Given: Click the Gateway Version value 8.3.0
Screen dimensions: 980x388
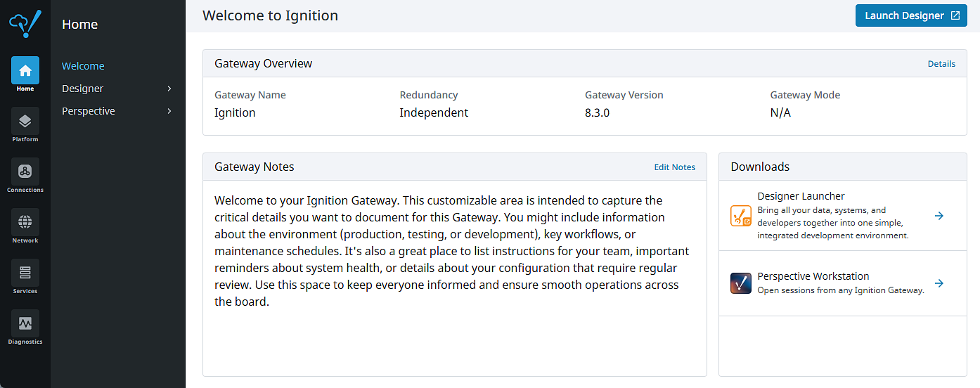Looking at the screenshot, I should 597,112.
